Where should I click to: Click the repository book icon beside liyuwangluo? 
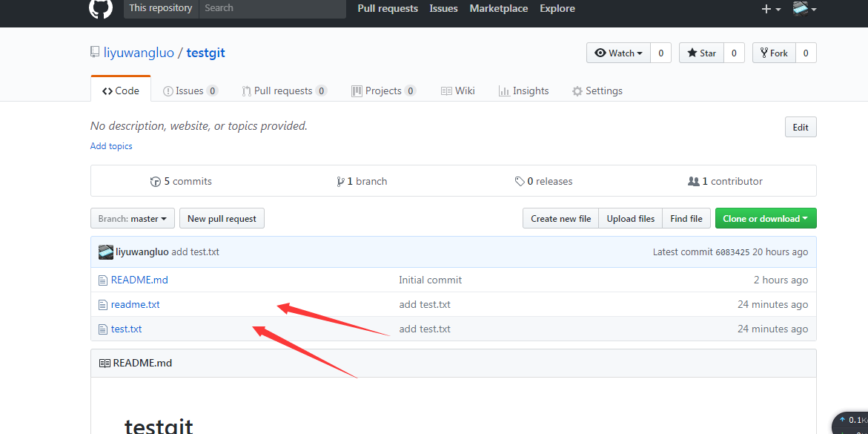[x=95, y=53]
